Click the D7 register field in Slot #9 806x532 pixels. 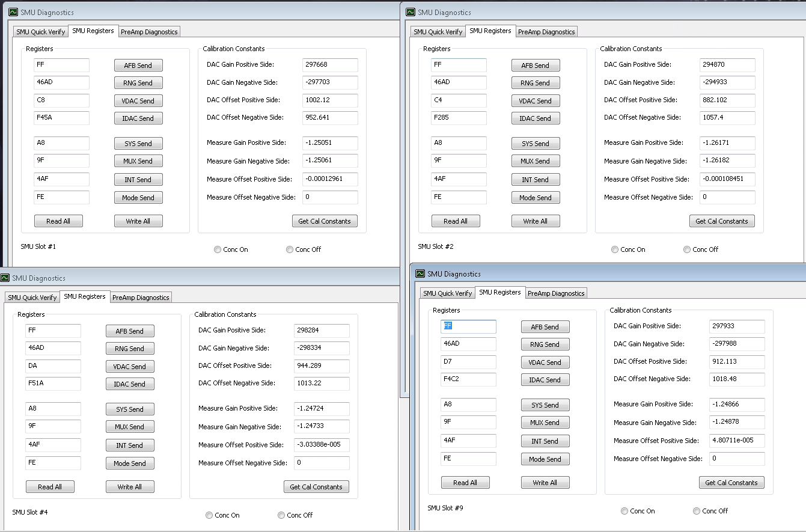pyautogui.click(x=469, y=362)
